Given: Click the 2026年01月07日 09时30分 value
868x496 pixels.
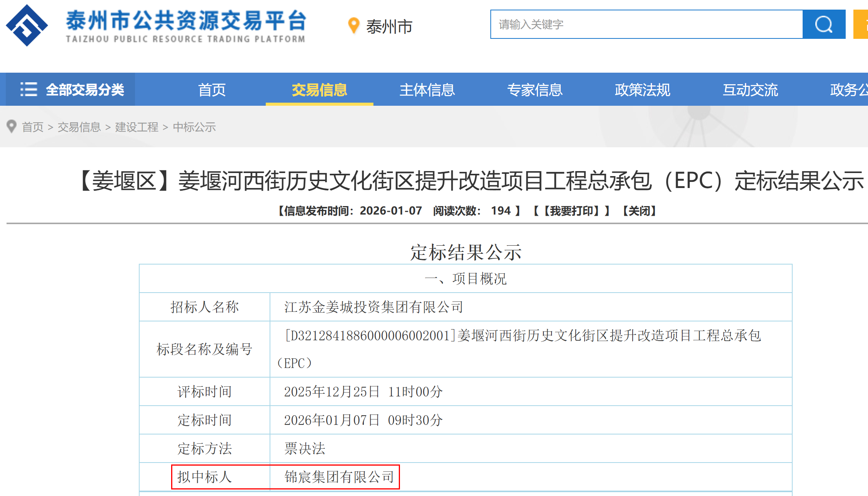Looking at the screenshot, I should [x=363, y=420].
